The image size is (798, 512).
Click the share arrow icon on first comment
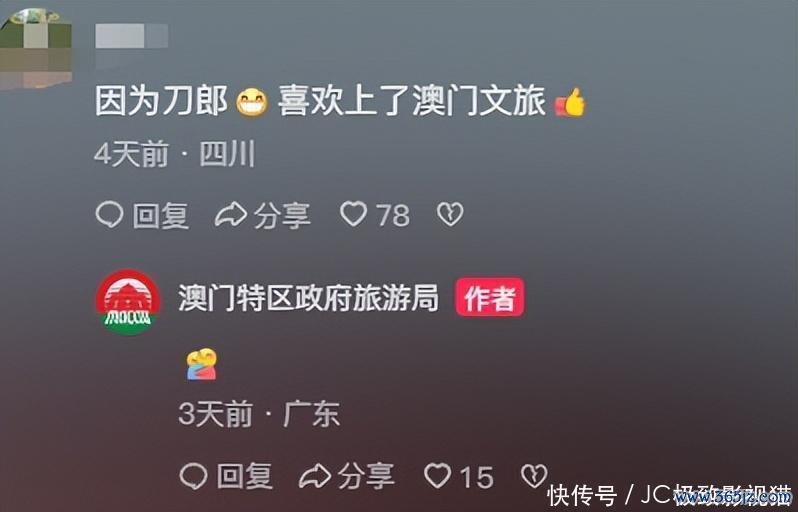coord(231,214)
